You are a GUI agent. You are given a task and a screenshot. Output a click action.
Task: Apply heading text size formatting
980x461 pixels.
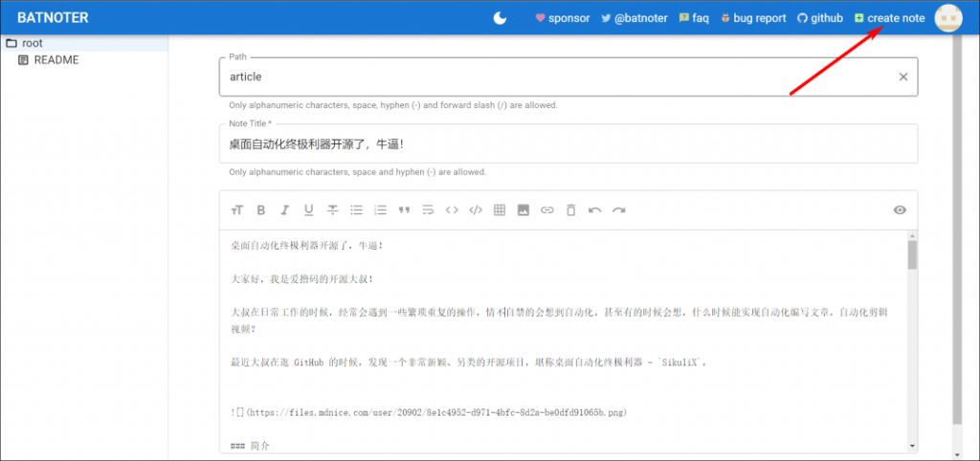click(237, 210)
